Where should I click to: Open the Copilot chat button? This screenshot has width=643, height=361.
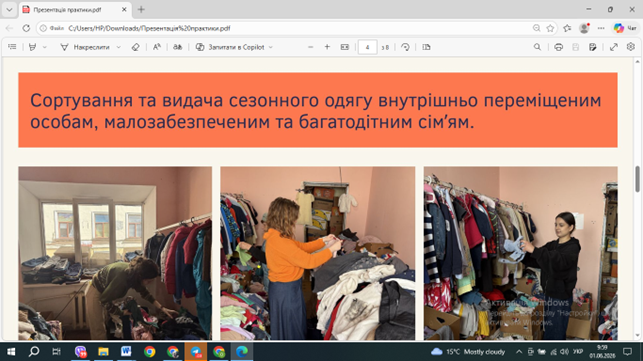(625, 28)
